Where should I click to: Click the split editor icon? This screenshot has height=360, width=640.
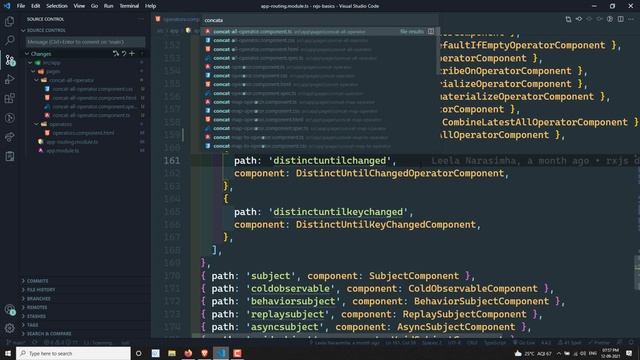620,19
